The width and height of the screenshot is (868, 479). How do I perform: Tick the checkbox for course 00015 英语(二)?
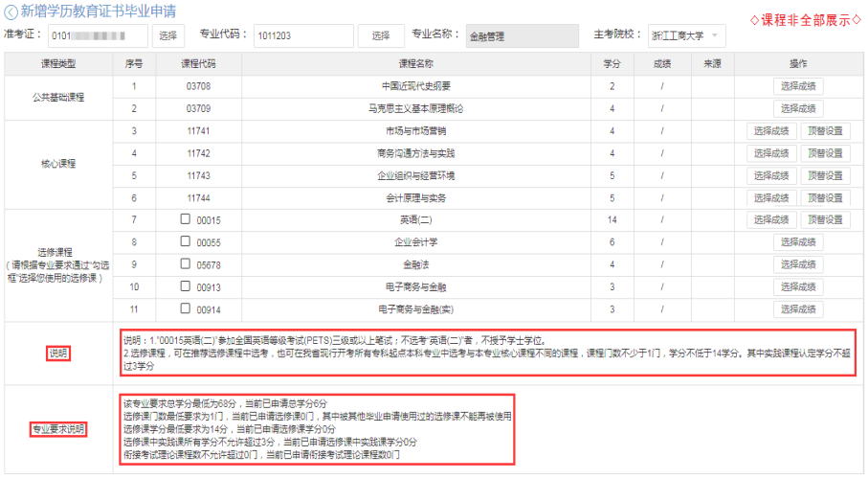186,219
